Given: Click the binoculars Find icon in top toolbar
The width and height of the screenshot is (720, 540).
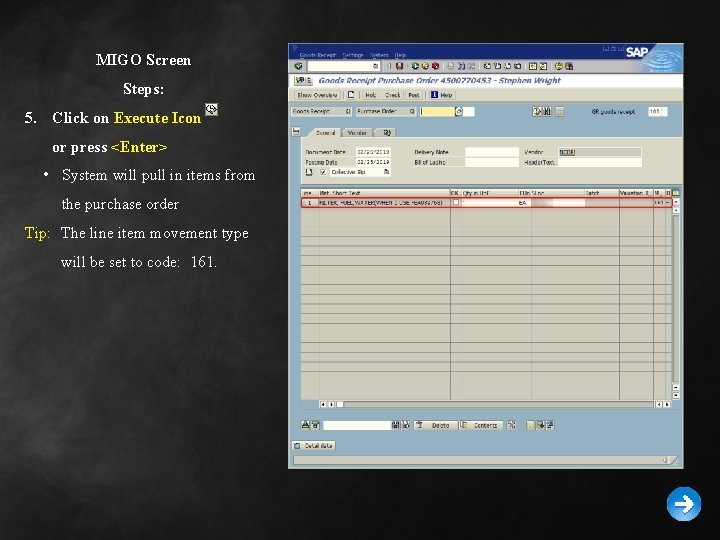Looking at the screenshot, I should click(x=461, y=66).
